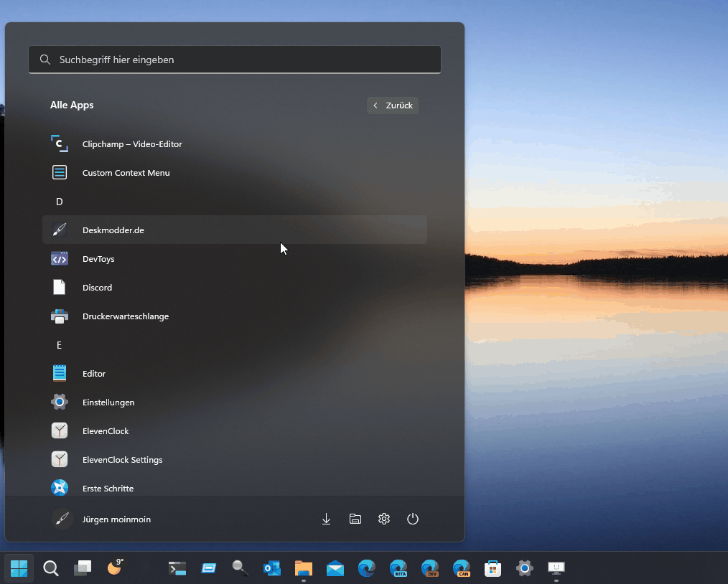
Task: Open the weather widget showing 9°
Action: (x=115, y=567)
